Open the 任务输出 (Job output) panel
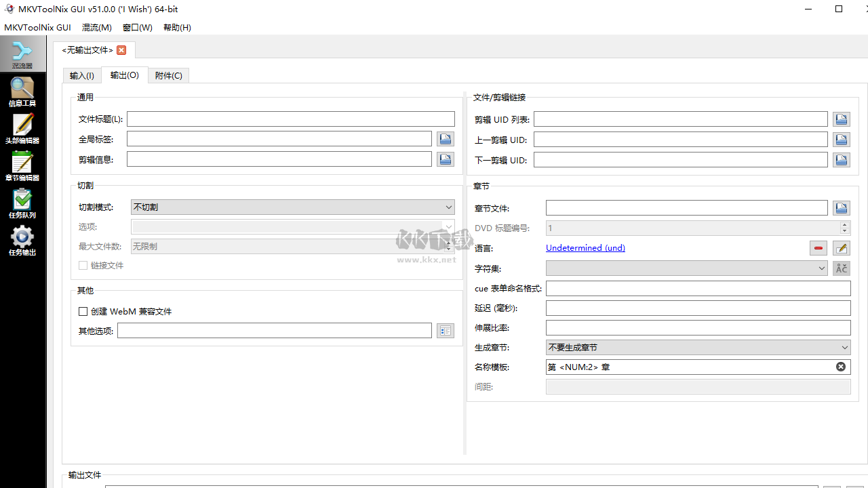Screen dimensions: 868x488 click(22, 239)
